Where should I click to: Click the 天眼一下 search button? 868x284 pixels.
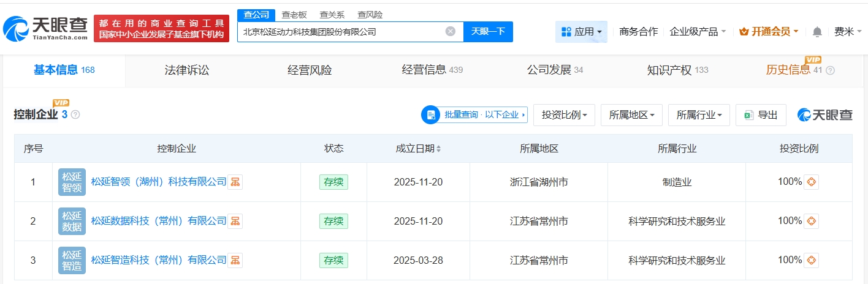488,32
